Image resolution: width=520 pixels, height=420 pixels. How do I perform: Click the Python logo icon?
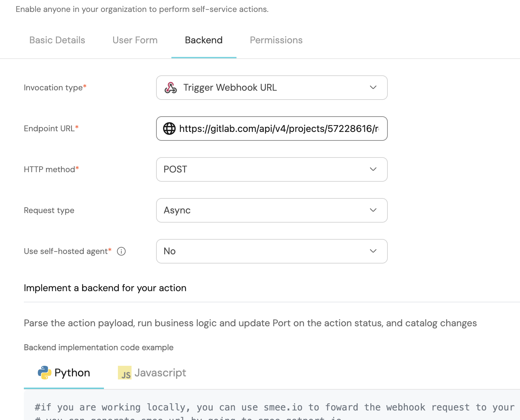[44, 373]
